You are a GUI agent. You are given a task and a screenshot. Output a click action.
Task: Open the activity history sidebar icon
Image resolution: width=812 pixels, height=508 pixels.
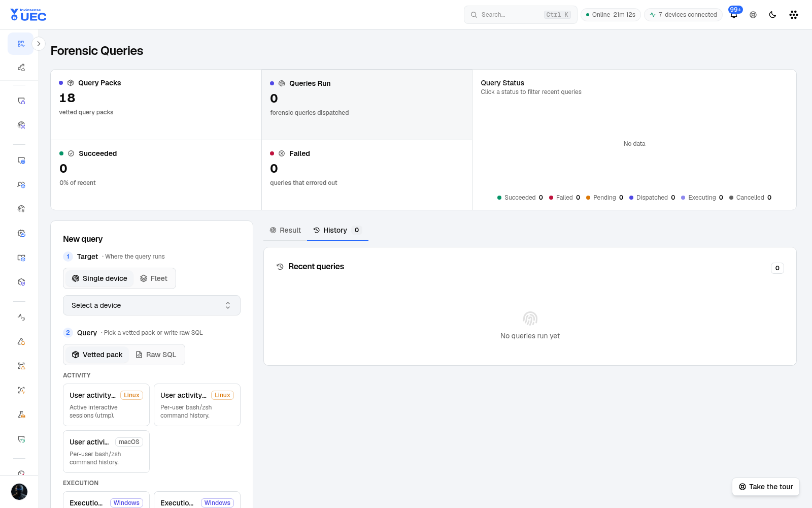(x=21, y=317)
